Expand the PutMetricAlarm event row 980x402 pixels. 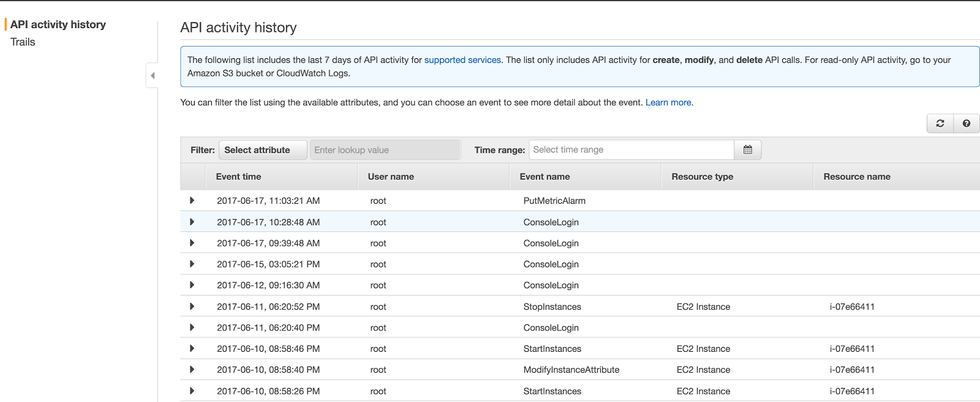pyautogui.click(x=192, y=201)
